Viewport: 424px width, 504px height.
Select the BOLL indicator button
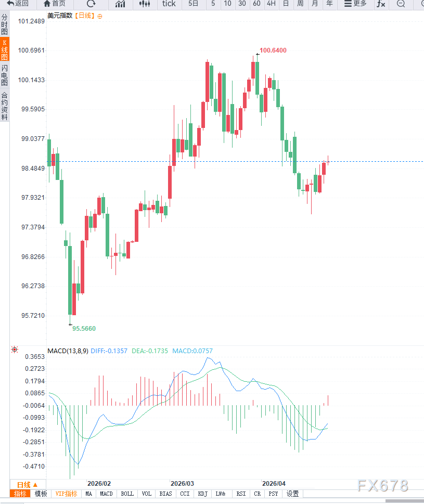pyautogui.click(x=127, y=494)
